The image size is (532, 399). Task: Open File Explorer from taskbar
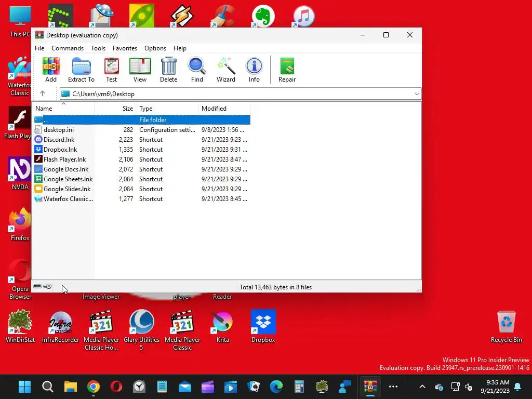pyautogui.click(x=71, y=387)
